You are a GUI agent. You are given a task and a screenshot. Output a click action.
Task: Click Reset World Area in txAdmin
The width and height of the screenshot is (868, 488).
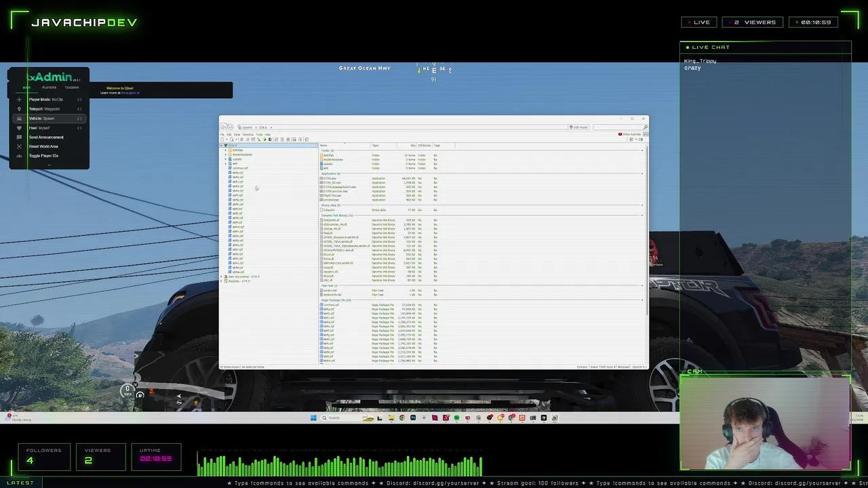[x=43, y=146]
